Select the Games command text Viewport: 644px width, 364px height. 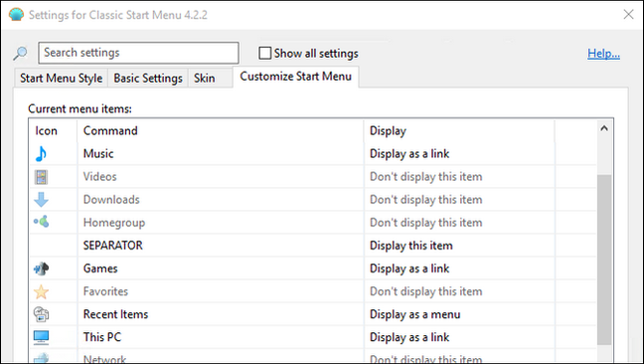[100, 269]
